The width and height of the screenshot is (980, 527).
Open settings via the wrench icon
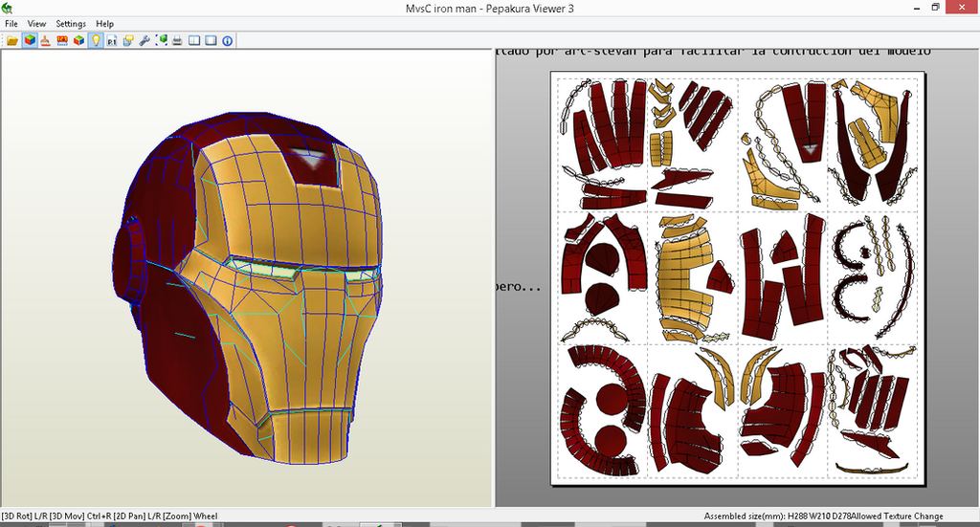145,40
